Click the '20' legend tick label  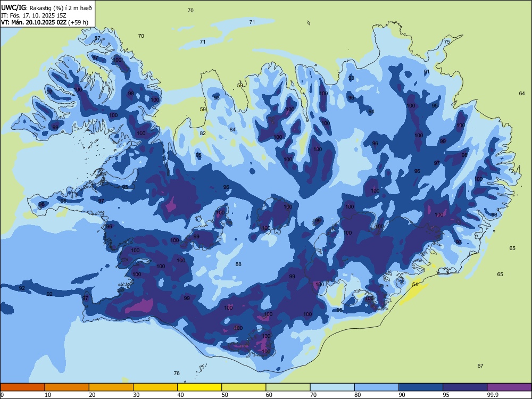[92, 395]
